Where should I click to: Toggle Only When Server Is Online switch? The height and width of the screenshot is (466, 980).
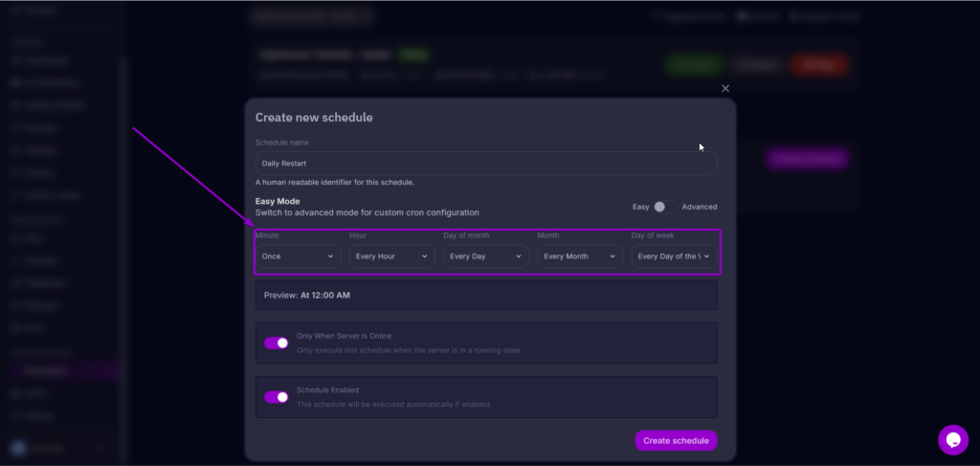click(277, 343)
